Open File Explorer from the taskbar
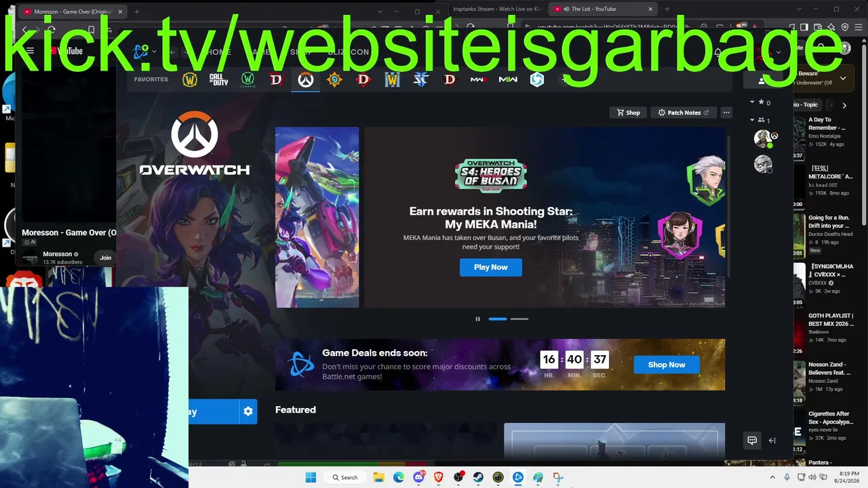Image resolution: width=868 pixels, height=488 pixels. 379,477
